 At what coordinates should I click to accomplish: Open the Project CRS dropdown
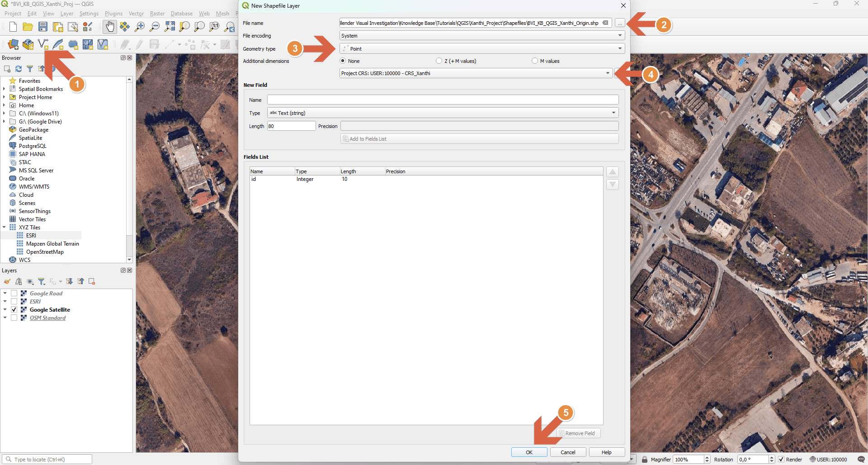coord(476,73)
